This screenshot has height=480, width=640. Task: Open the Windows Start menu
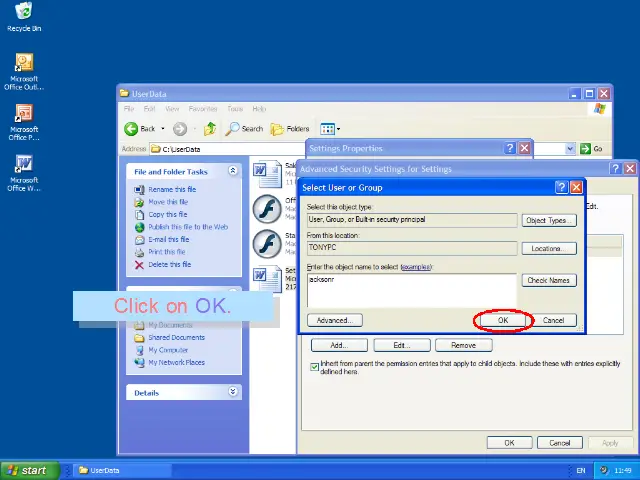point(27,470)
